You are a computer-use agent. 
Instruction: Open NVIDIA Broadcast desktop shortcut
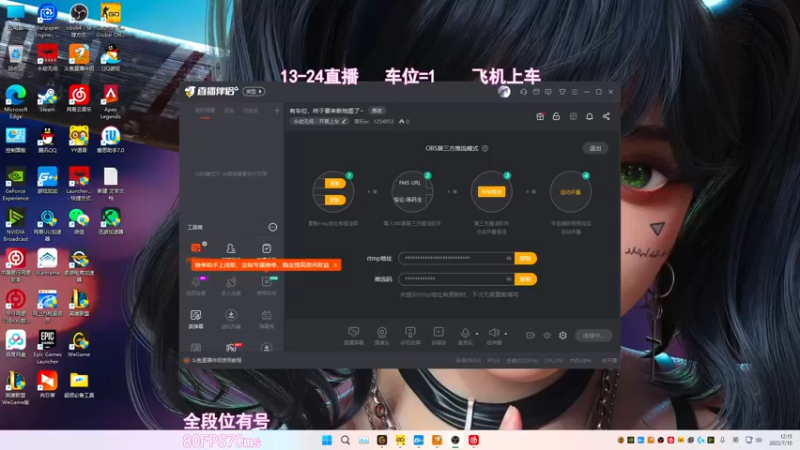(x=16, y=225)
